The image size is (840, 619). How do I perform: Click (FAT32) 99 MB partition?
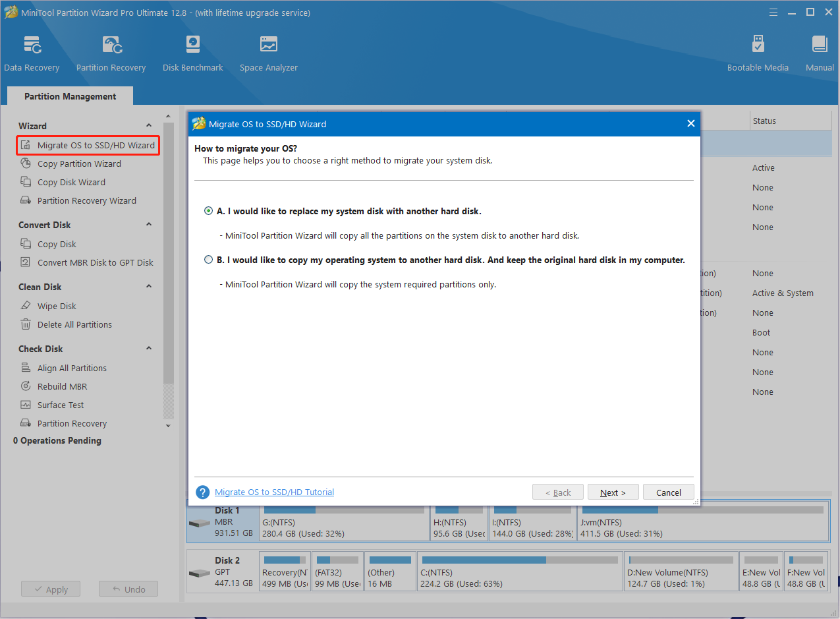pos(337,571)
